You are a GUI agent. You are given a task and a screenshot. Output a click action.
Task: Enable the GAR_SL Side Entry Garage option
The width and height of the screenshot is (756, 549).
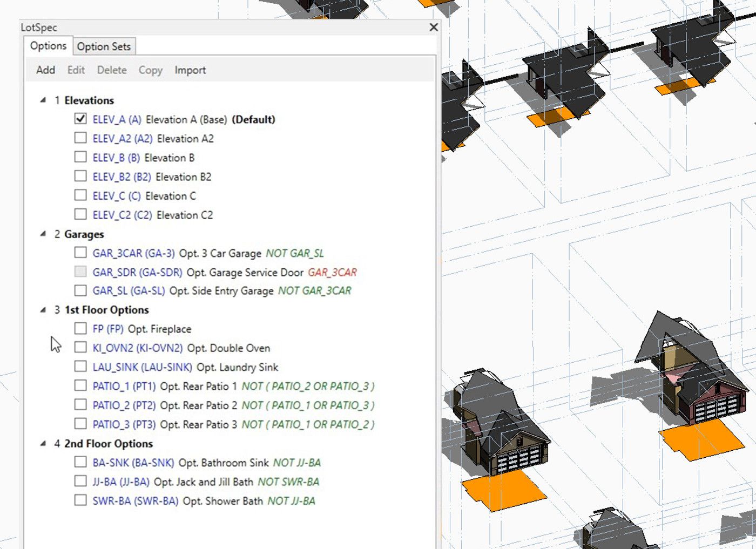pos(81,290)
